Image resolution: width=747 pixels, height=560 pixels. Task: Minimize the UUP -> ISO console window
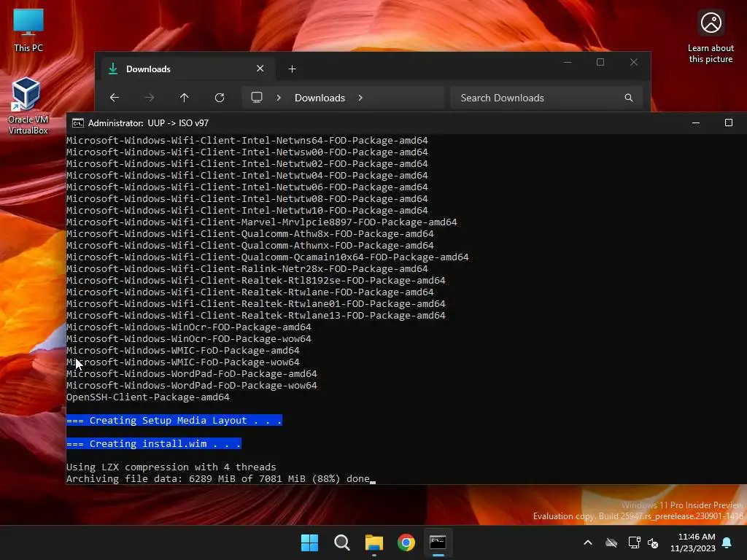point(695,122)
